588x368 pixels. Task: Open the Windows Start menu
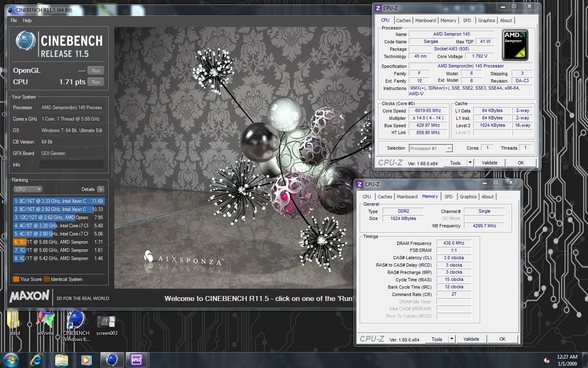pos(11,360)
